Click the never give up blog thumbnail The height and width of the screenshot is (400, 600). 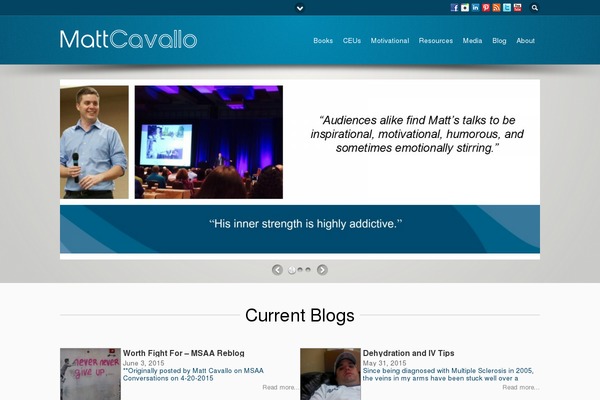coord(90,374)
